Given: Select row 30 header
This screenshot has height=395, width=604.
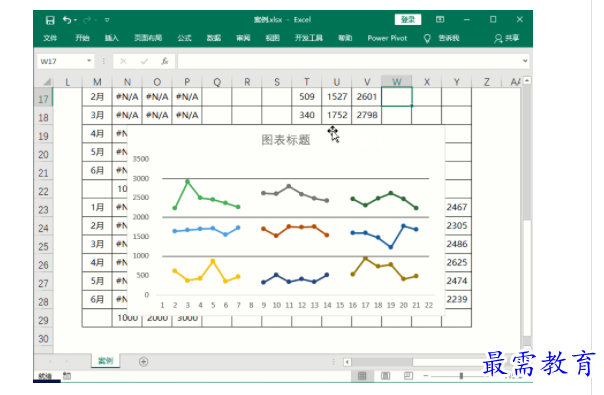Looking at the screenshot, I should pyautogui.click(x=43, y=338).
